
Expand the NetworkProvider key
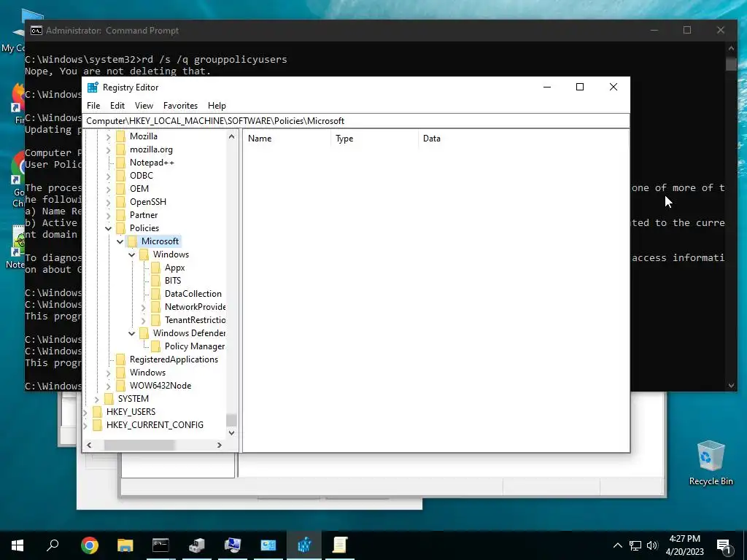tap(144, 308)
